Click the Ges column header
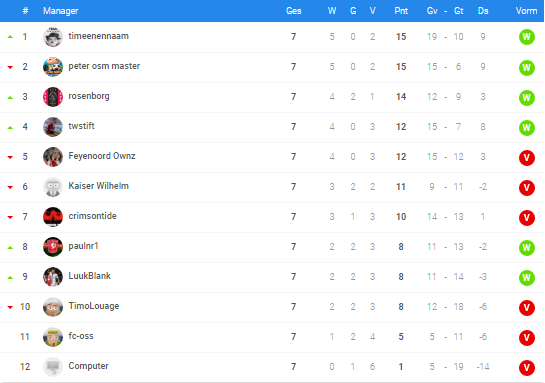The image size is (545, 383). tap(293, 11)
